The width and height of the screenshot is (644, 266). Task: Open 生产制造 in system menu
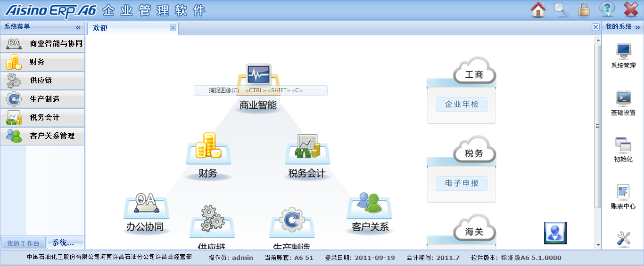[42, 99]
